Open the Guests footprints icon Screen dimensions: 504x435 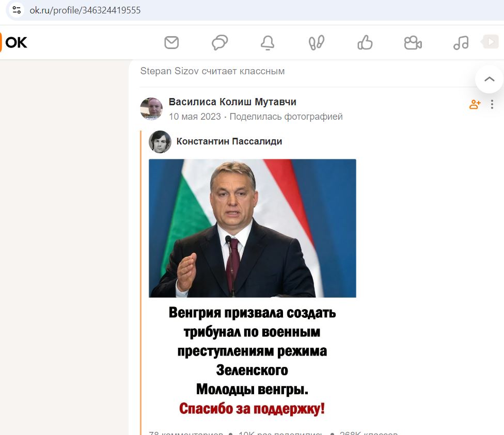tap(316, 42)
